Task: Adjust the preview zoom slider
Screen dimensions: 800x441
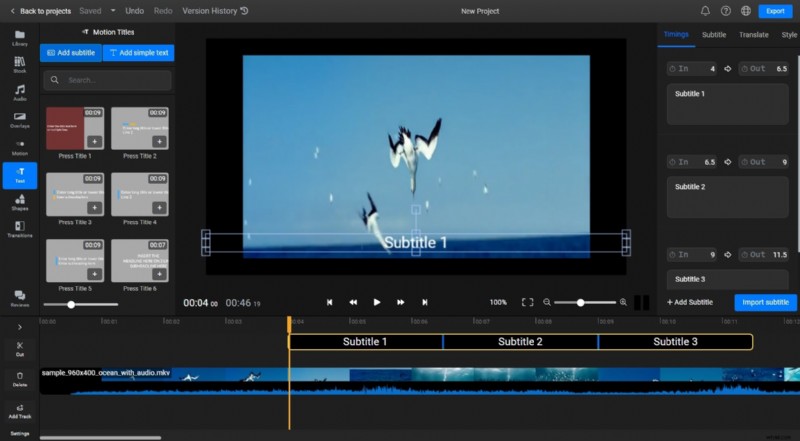Action: click(x=581, y=302)
